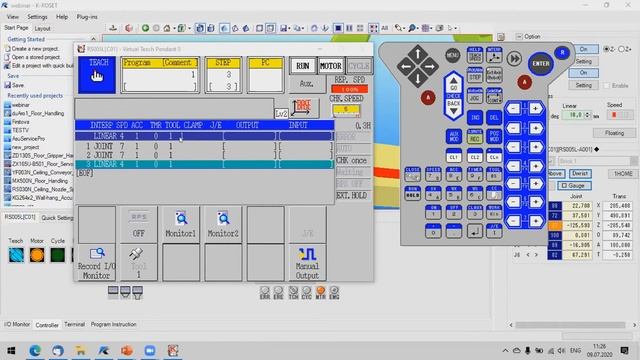Open the Help menu
640x360 pixels.
(x=62, y=17)
